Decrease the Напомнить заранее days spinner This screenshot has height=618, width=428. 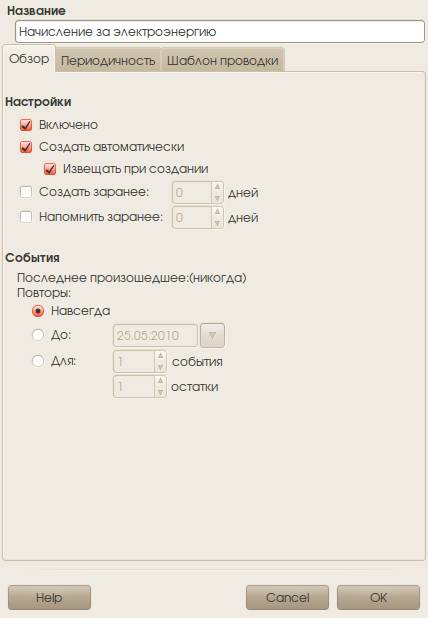pos(217,223)
